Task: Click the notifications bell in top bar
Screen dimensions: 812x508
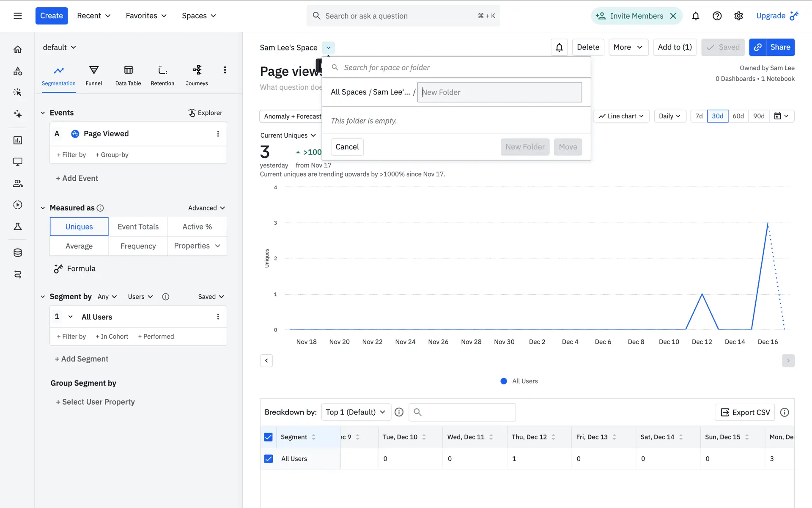Action: (695, 16)
